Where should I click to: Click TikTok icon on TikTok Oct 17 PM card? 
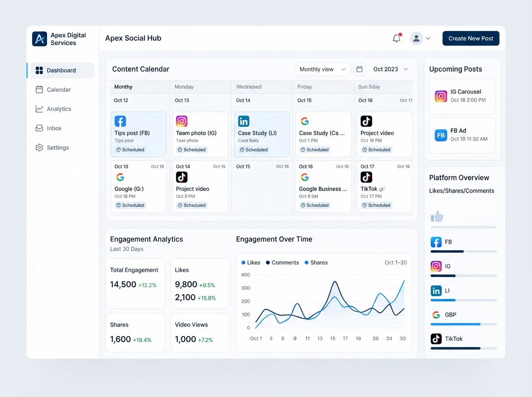pos(366,177)
